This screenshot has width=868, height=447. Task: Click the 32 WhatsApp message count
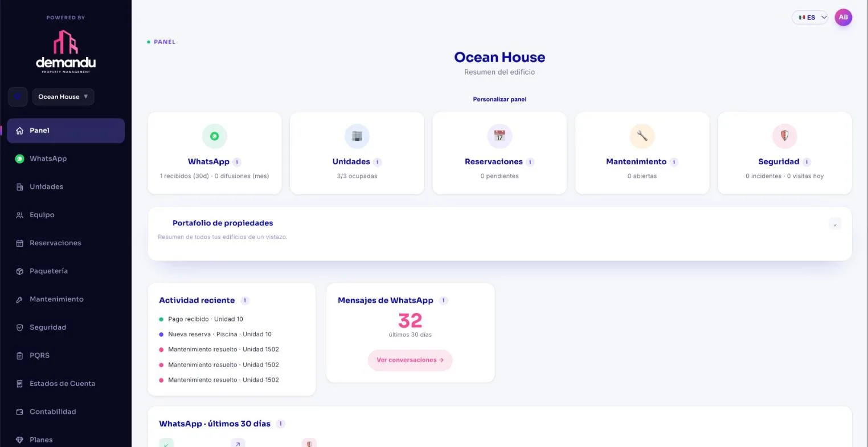[x=410, y=320]
